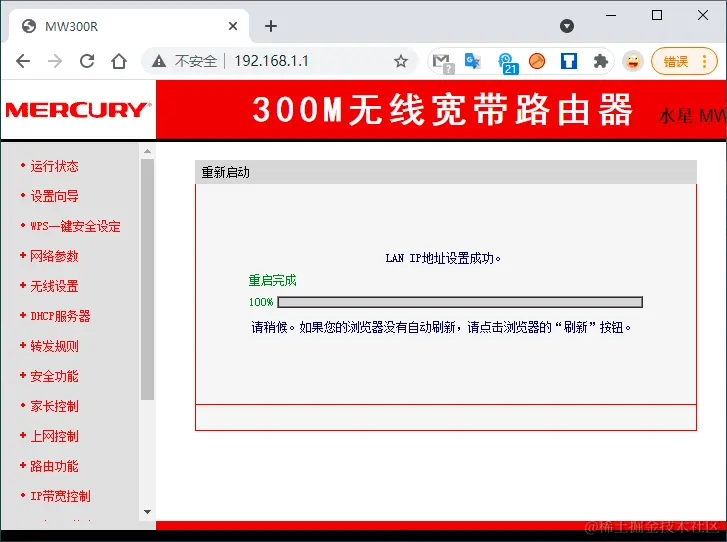727x542 pixels.
Task: Open the browser profile avatar
Action: 633,61
